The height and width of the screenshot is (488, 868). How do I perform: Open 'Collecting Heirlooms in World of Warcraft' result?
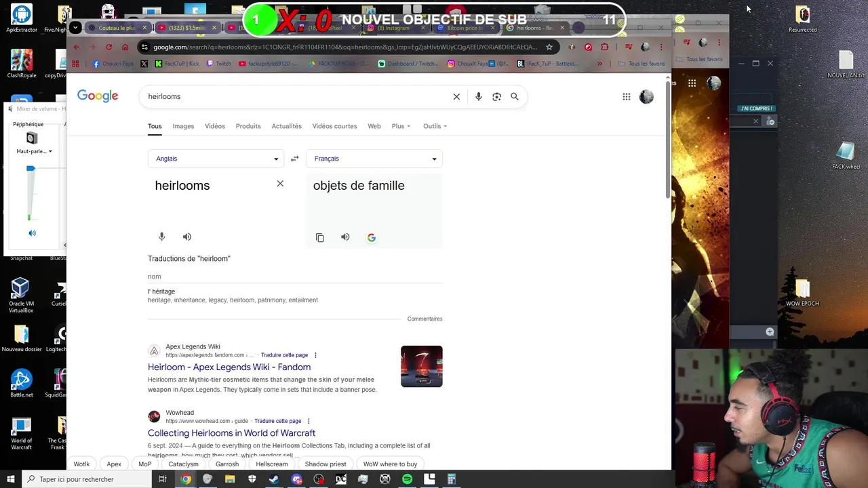(231, 433)
